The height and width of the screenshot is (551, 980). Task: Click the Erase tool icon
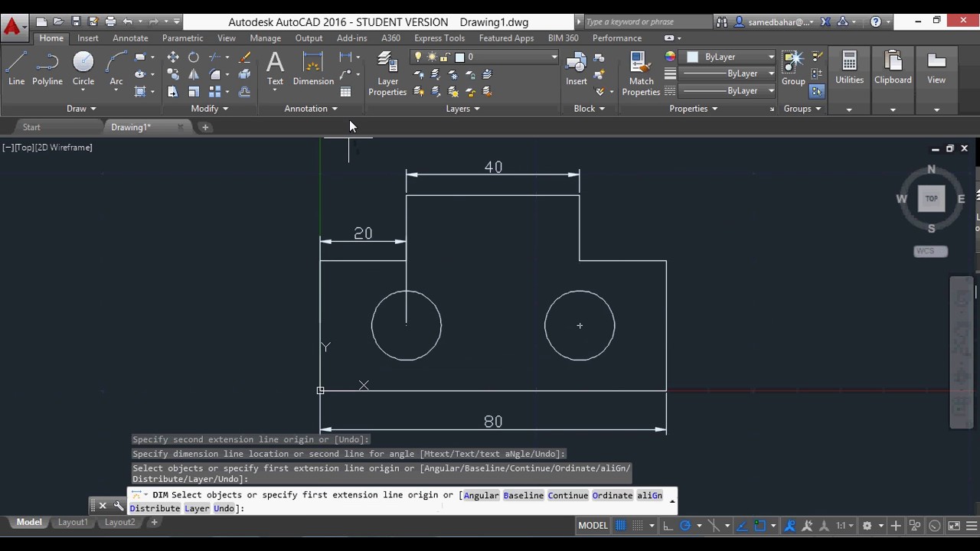[x=244, y=57]
